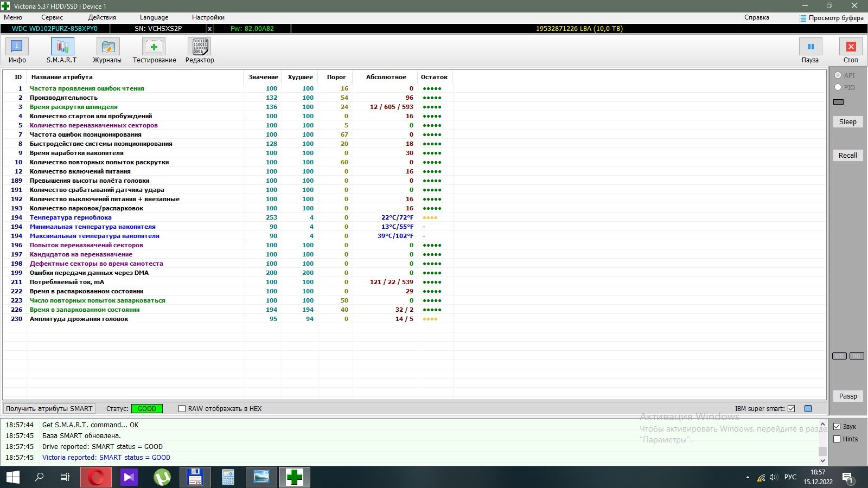
Task: Click the blue square beside IBM super smart
Action: (808, 409)
